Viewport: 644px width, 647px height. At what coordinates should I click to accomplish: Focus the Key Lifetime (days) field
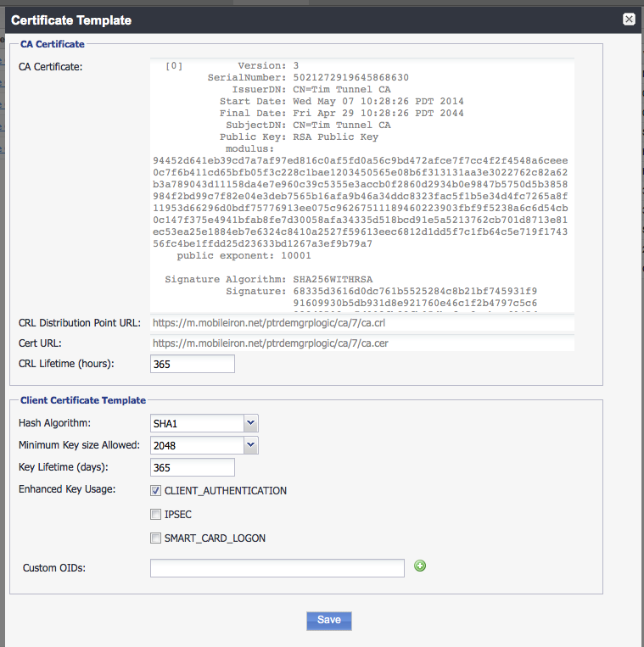point(192,468)
